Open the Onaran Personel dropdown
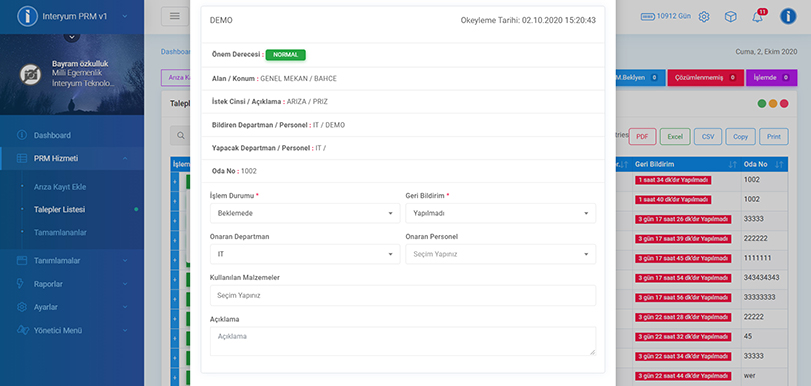 point(501,254)
